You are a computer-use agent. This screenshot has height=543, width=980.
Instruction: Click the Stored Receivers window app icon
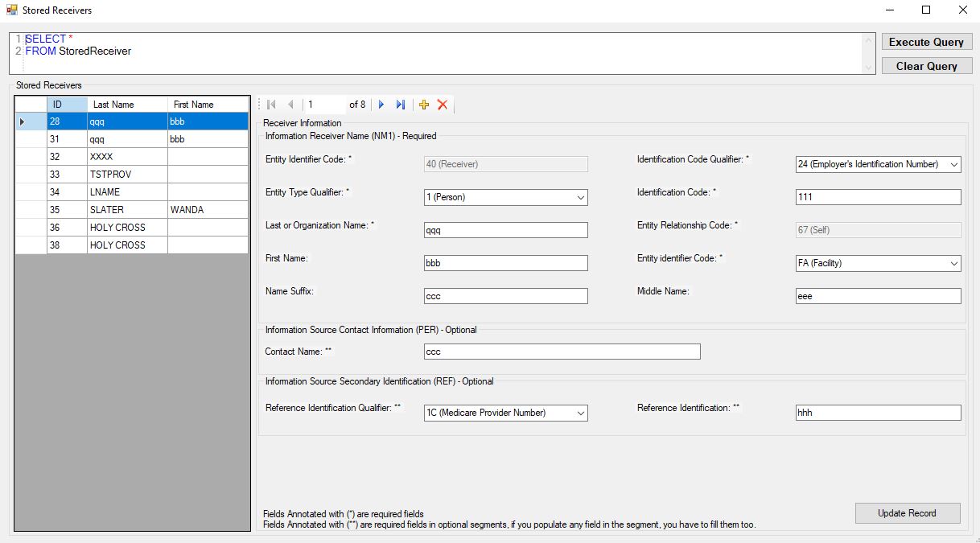click(11, 10)
